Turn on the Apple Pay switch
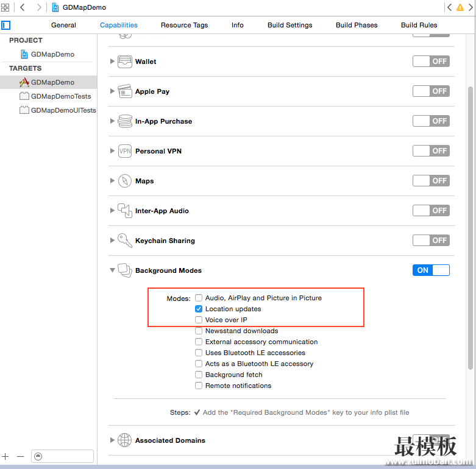This screenshot has width=476, height=469. coord(431,91)
